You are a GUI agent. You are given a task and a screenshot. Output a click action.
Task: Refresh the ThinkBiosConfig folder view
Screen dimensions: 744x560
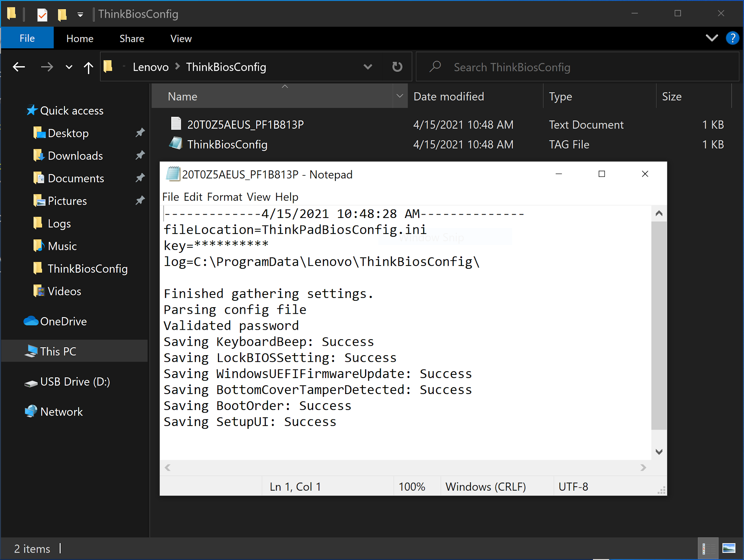[x=397, y=67]
